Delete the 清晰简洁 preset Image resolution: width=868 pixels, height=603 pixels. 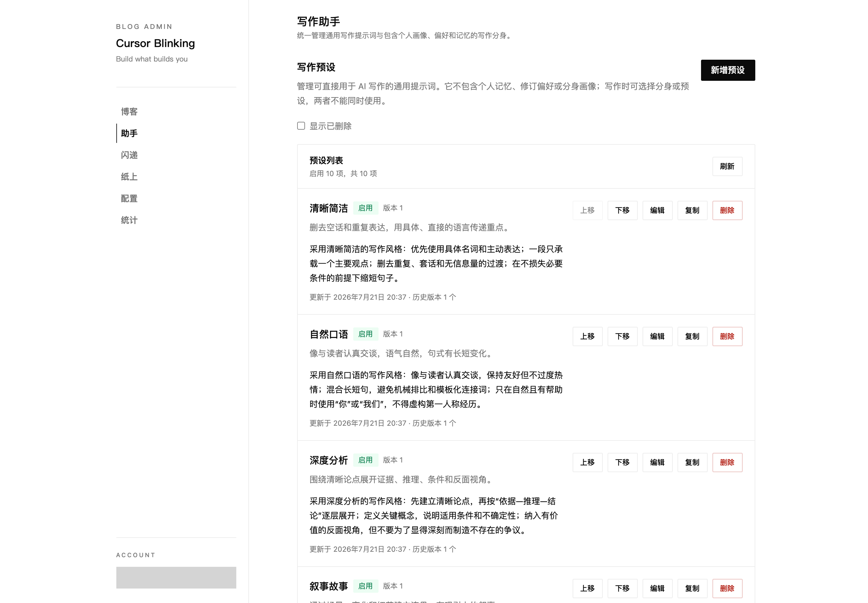[728, 210]
